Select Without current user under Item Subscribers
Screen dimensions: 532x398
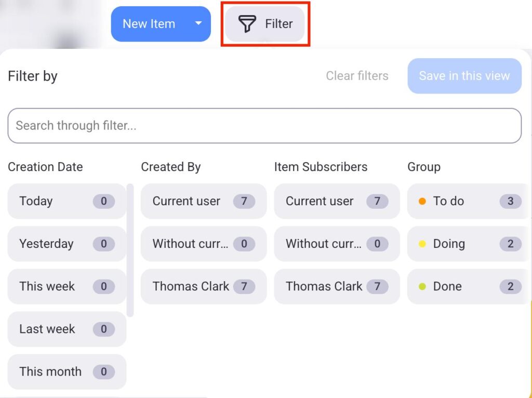pos(337,244)
